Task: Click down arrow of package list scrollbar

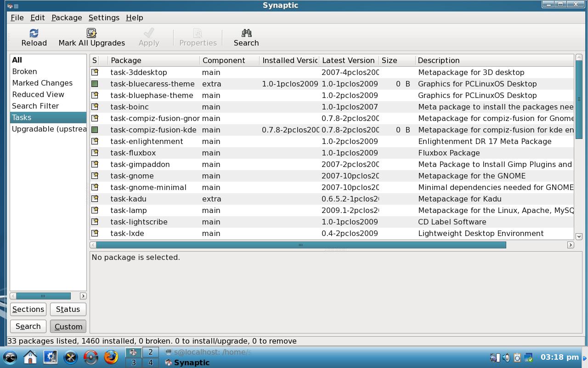Action: tap(579, 236)
